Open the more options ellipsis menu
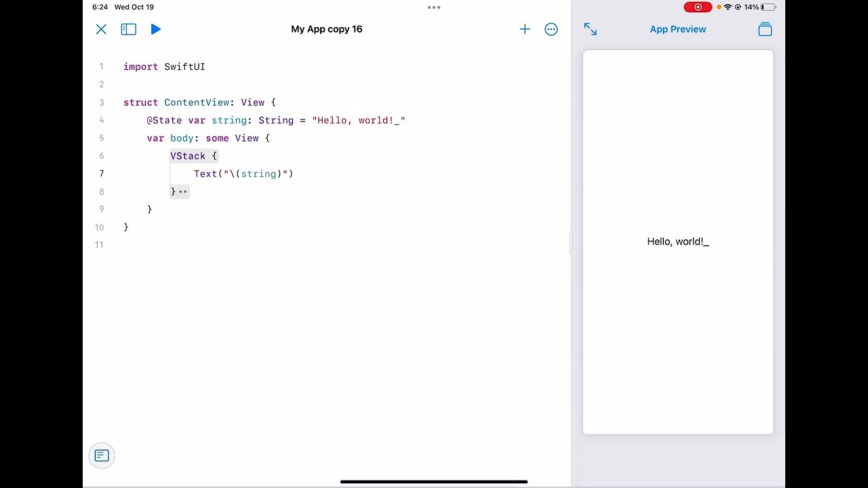The image size is (868, 488). tap(551, 29)
